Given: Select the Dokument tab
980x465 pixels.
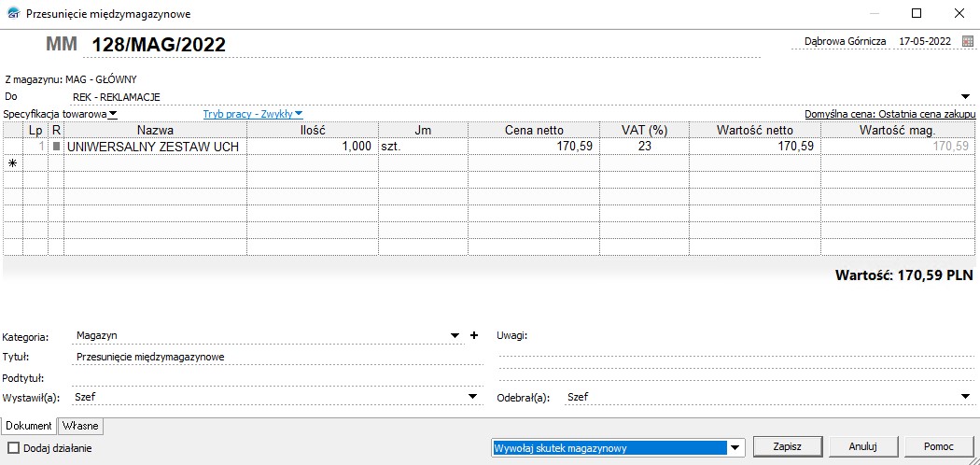Looking at the screenshot, I should pos(29,426).
